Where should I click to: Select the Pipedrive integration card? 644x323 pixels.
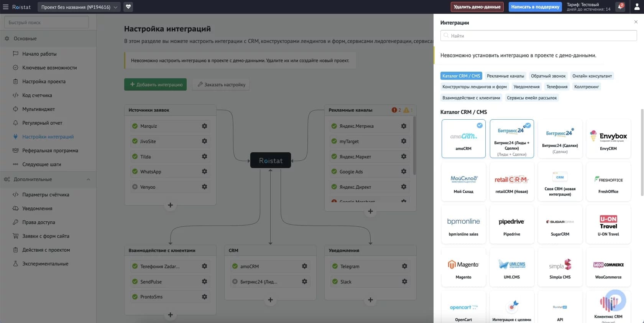[x=512, y=224]
